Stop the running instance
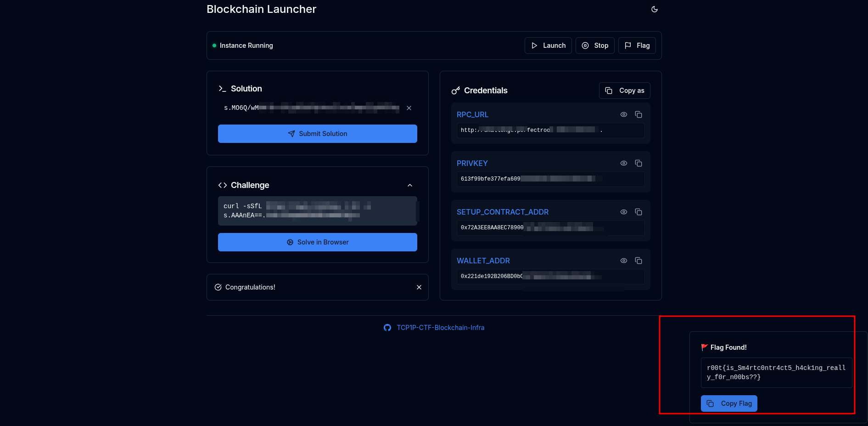The height and width of the screenshot is (426, 868). point(595,45)
